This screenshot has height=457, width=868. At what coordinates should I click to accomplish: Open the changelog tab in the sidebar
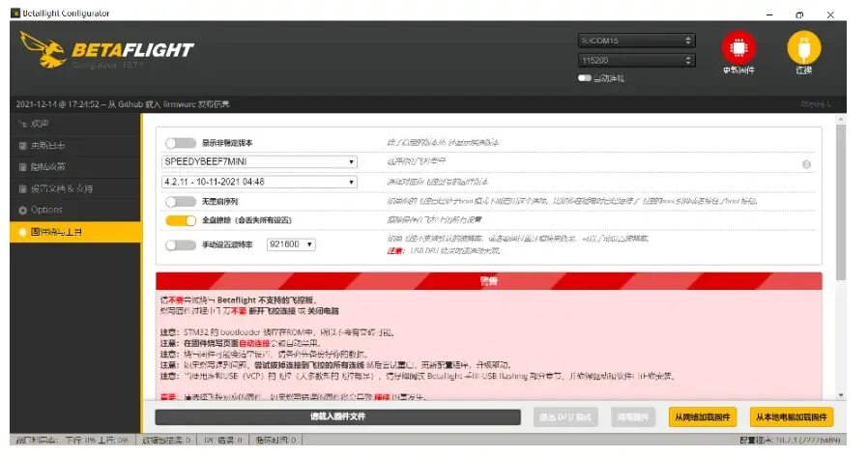(75, 146)
